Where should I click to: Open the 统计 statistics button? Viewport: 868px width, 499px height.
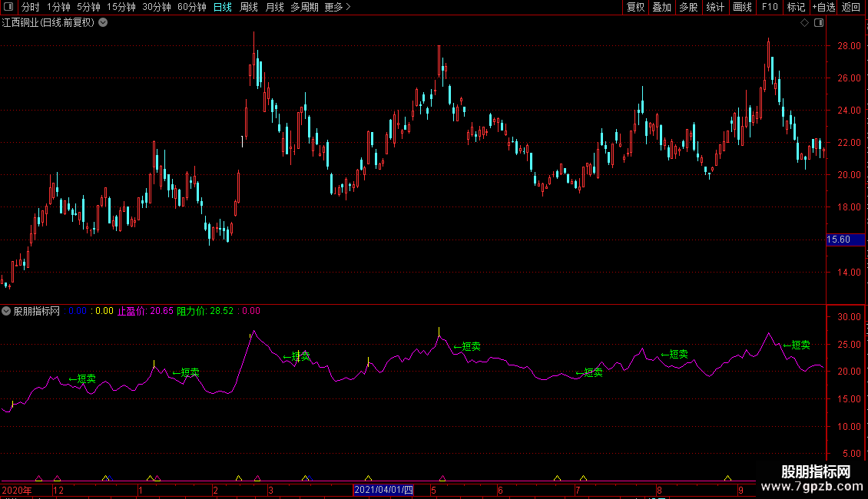715,7
